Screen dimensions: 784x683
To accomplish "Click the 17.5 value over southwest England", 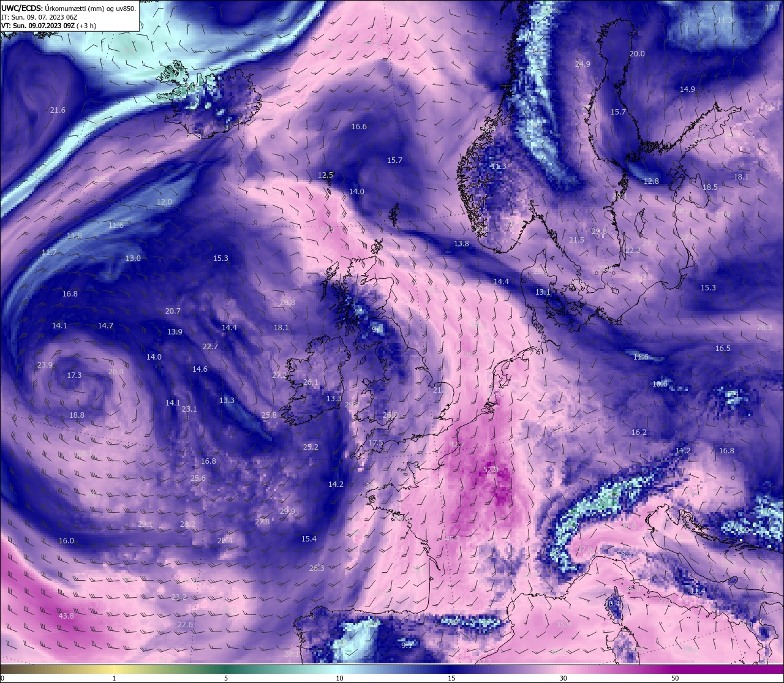I will click(x=375, y=443).
